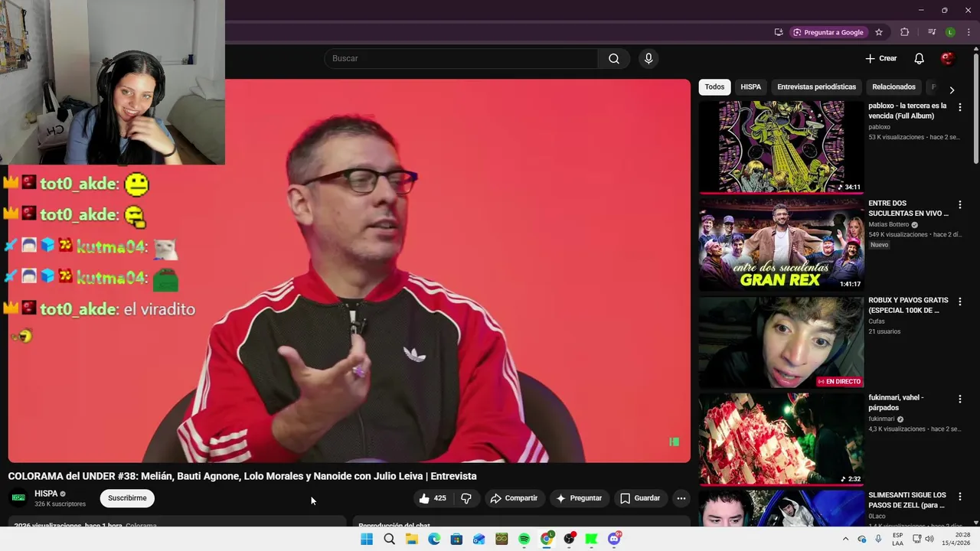Open pabloxo la tercera es la vencida thumbnail
The image size is (980, 551).
coord(781,146)
